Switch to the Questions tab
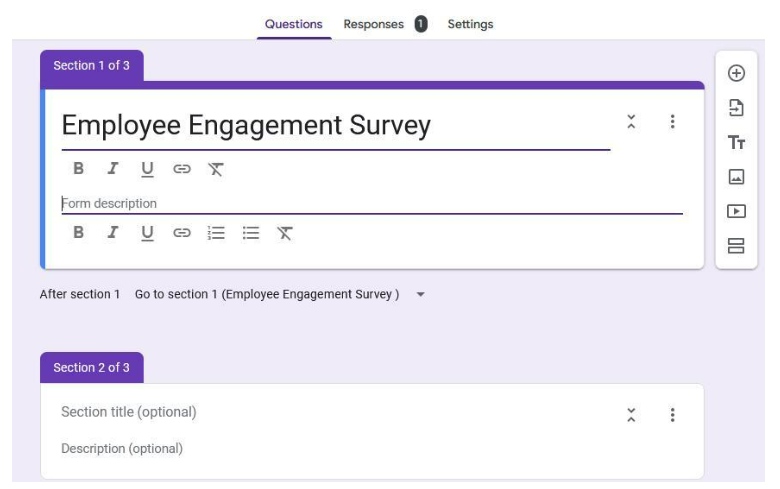This screenshot has height=489, width=780. point(293,24)
